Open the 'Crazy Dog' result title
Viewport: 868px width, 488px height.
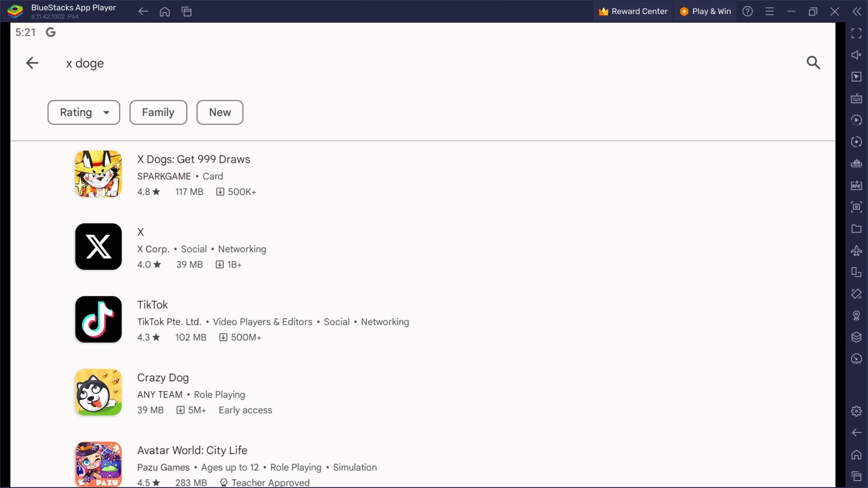coord(163,378)
